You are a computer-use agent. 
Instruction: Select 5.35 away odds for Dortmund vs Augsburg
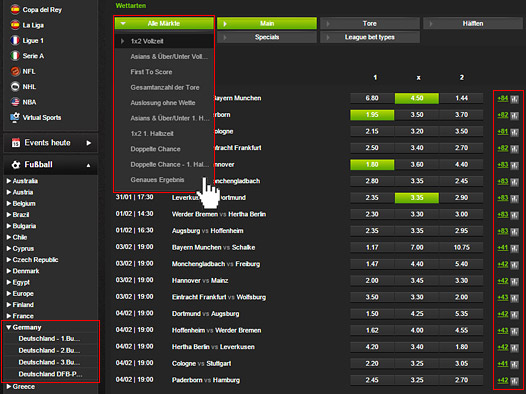(462, 314)
